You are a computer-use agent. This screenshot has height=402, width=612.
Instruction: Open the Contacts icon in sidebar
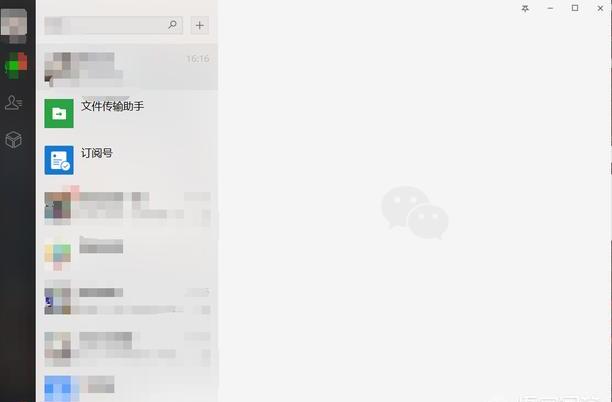coord(14,102)
